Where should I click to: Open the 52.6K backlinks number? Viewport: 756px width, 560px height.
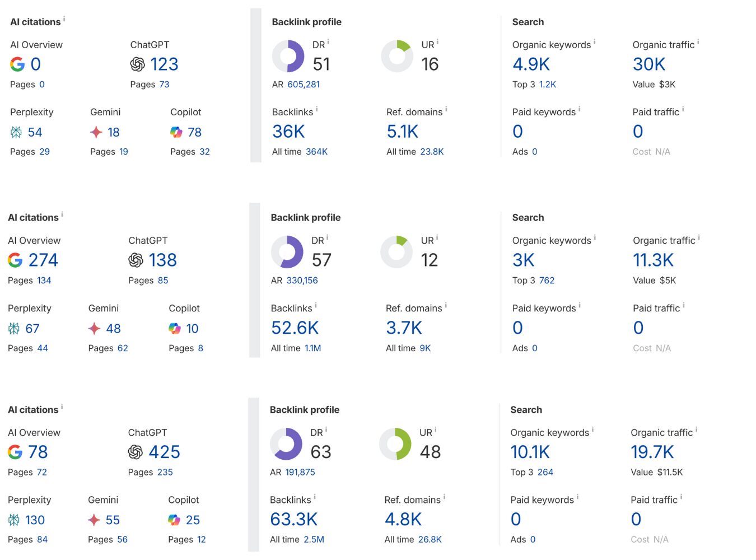click(295, 328)
